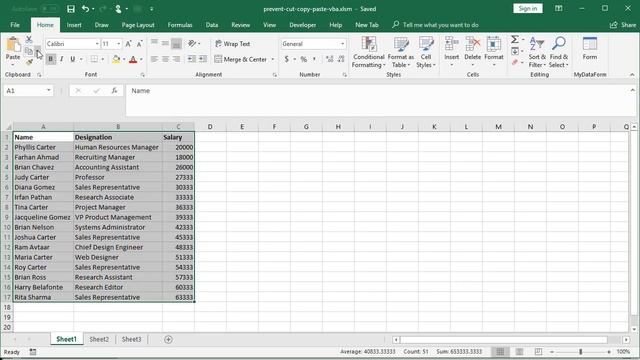The height and width of the screenshot is (360, 640).
Task: Open Conditional Formatting menu
Action: [x=369, y=52]
